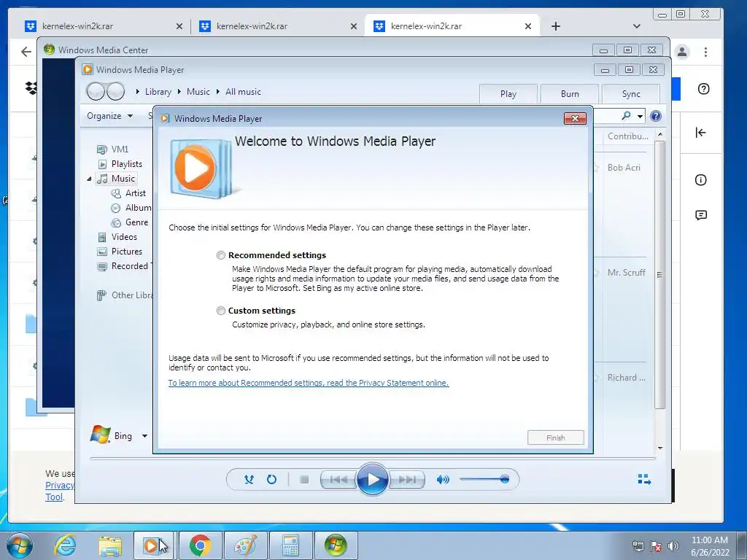
Task: Click the search magnifier icon in Media Player
Action: point(626,116)
